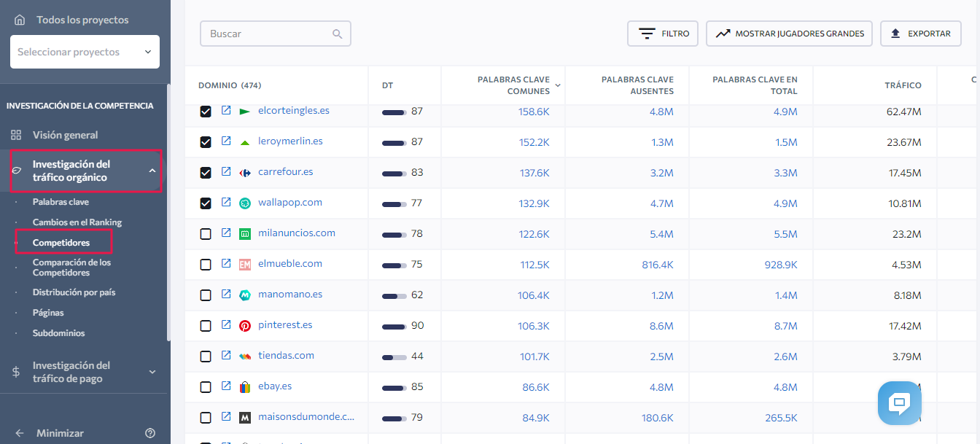Viewport: 980px width, 444px height.
Task: Click the sidebar vertical scrollbar
Action: pyautogui.click(x=168, y=211)
